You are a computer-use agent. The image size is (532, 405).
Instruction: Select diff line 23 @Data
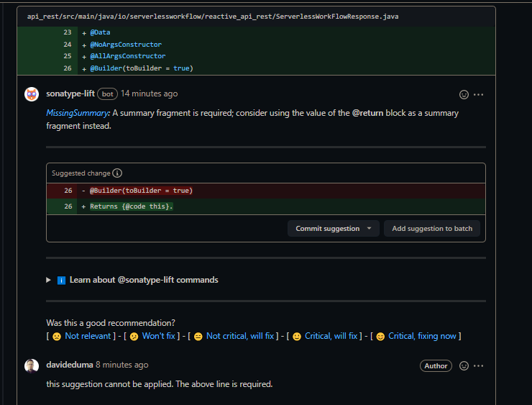256,32
